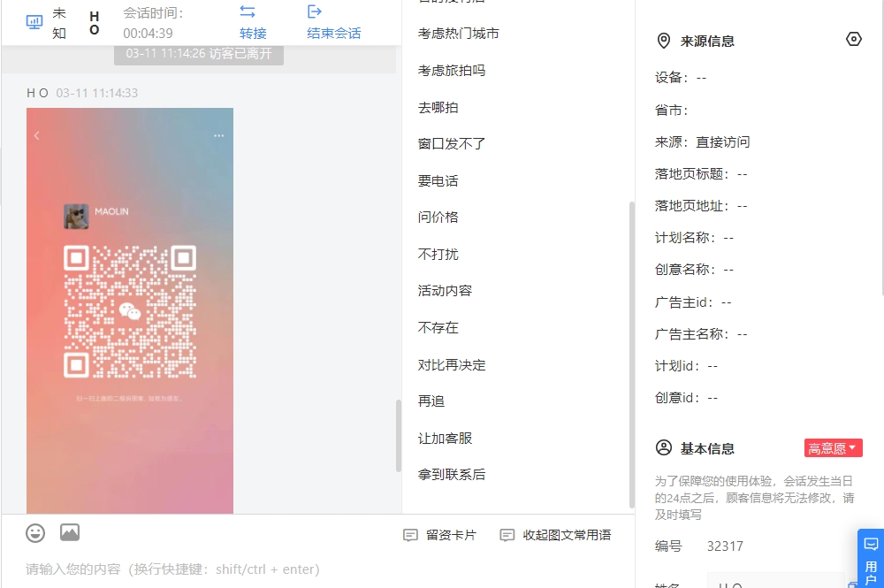Click the hexagon settings icon near 来源信息
Image resolution: width=884 pixels, height=588 pixels.
point(854,39)
